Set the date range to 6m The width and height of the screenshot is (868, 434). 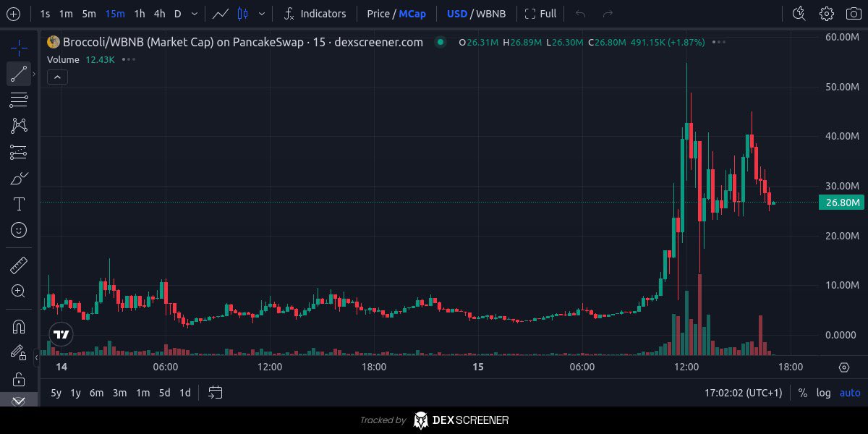tap(96, 393)
